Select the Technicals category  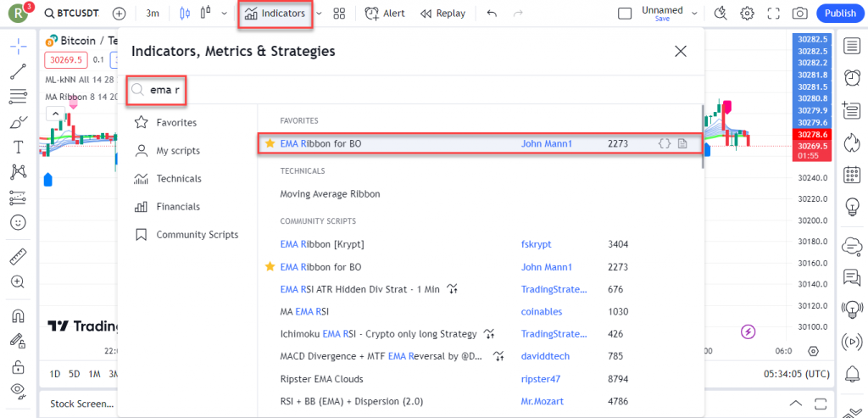coord(166,179)
